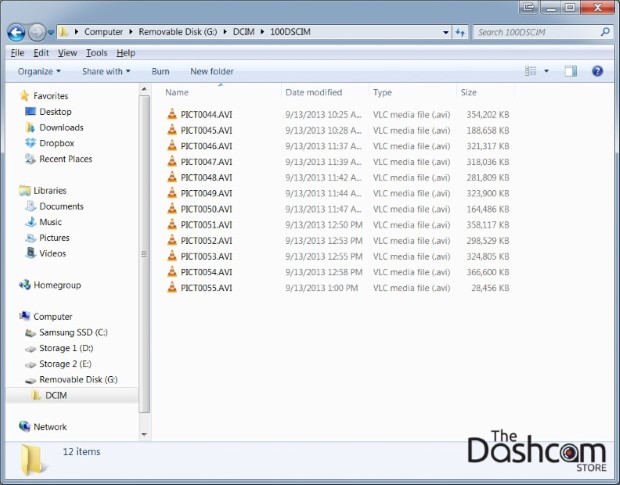
Task: Toggle the preview pane icon
Action: pyautogui.click(x=571, y=72)
